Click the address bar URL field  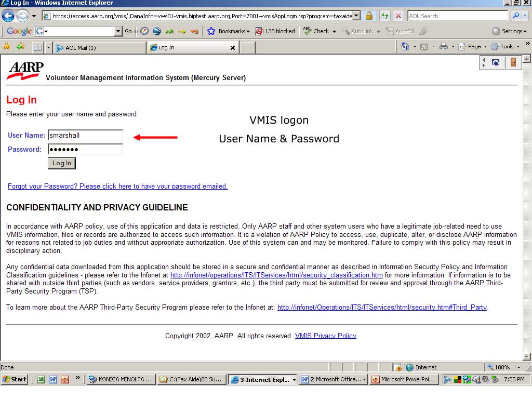pos(203,16)
